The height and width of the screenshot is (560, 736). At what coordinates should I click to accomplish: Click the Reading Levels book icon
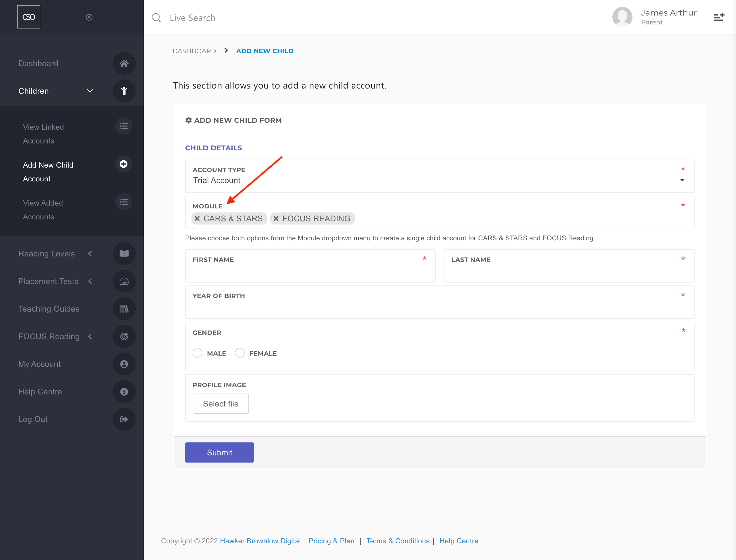[x=124, y=254]
